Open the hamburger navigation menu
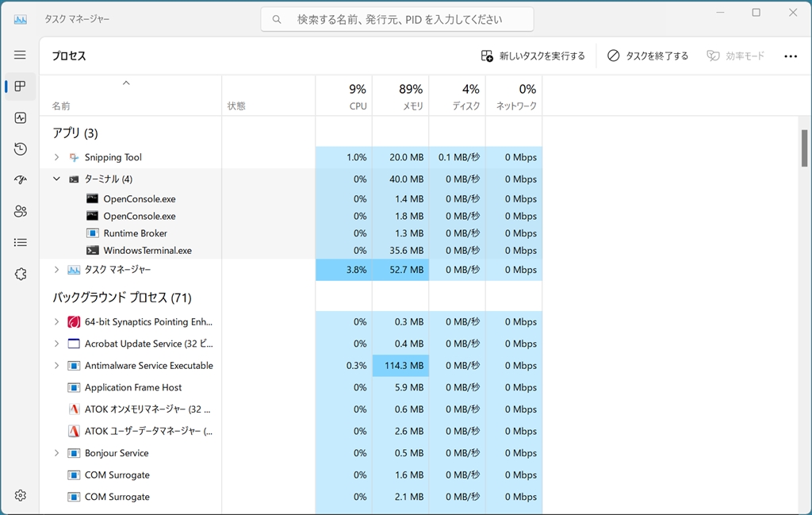812x515 pixels. [x=20, y=55]
